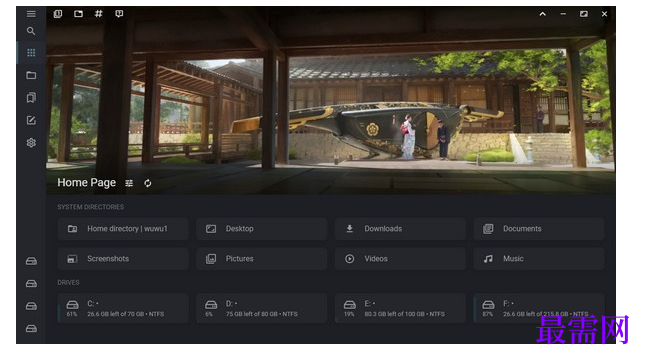Click the first drive icon in sidebar

31,261
